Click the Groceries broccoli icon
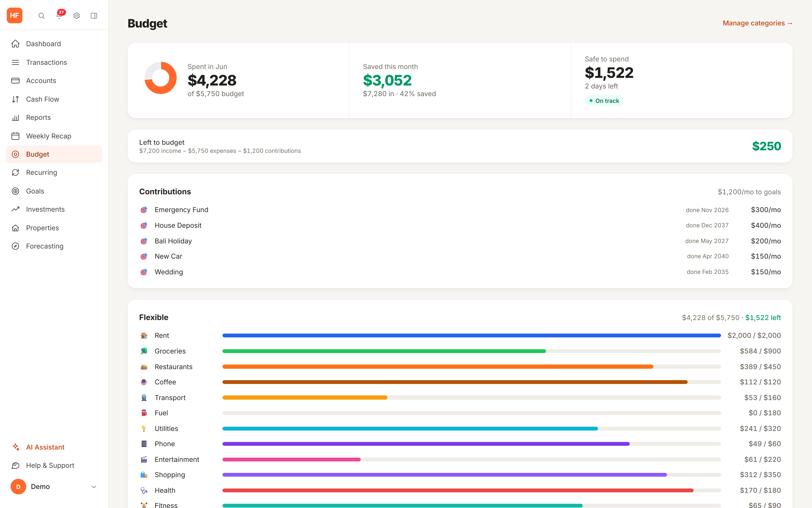 click(x=144, y=351)
